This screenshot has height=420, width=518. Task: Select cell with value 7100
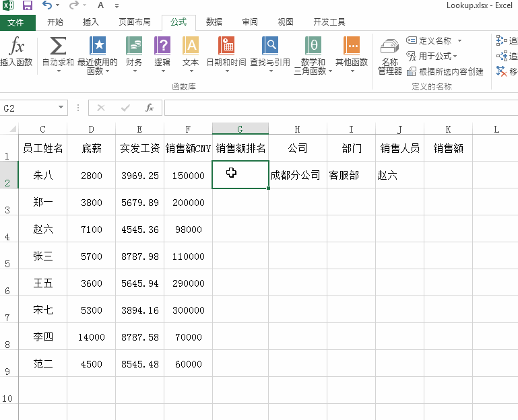91,229
